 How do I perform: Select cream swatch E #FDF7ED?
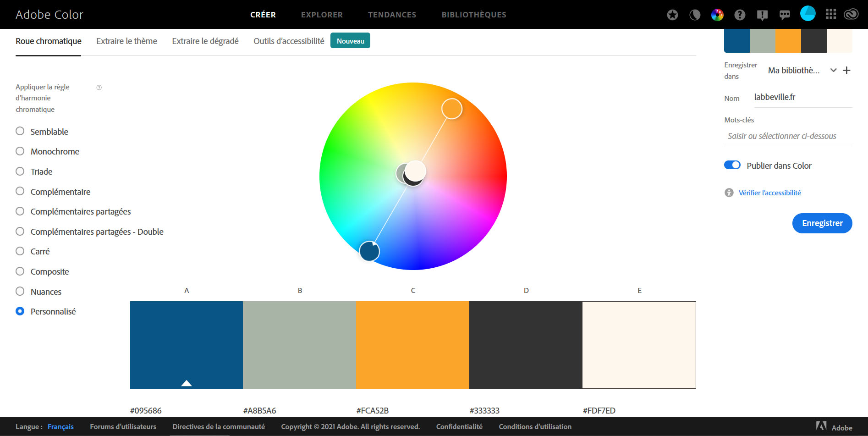tap(639, 345)
